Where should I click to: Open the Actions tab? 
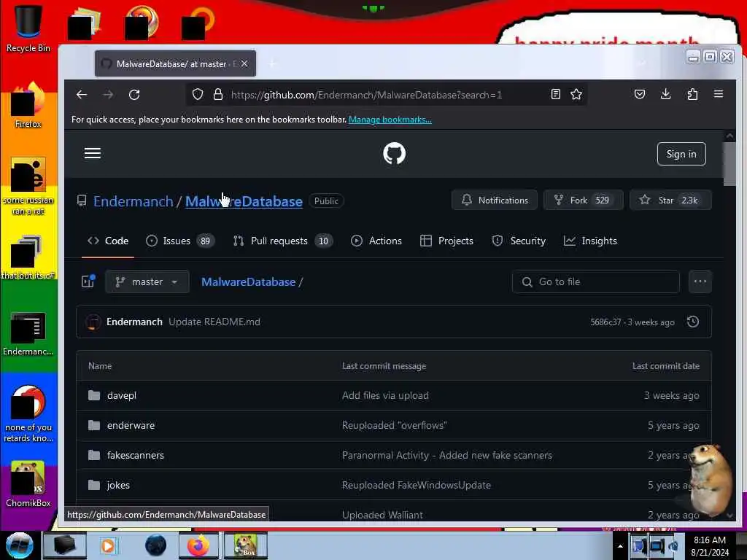pyautogui.click(x=376, y=241)
